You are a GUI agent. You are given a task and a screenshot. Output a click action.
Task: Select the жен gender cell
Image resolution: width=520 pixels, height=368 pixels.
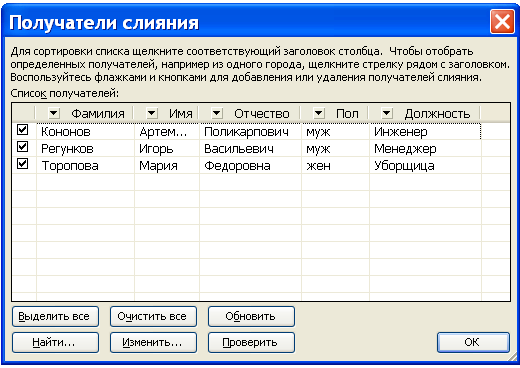pos(335,165)
